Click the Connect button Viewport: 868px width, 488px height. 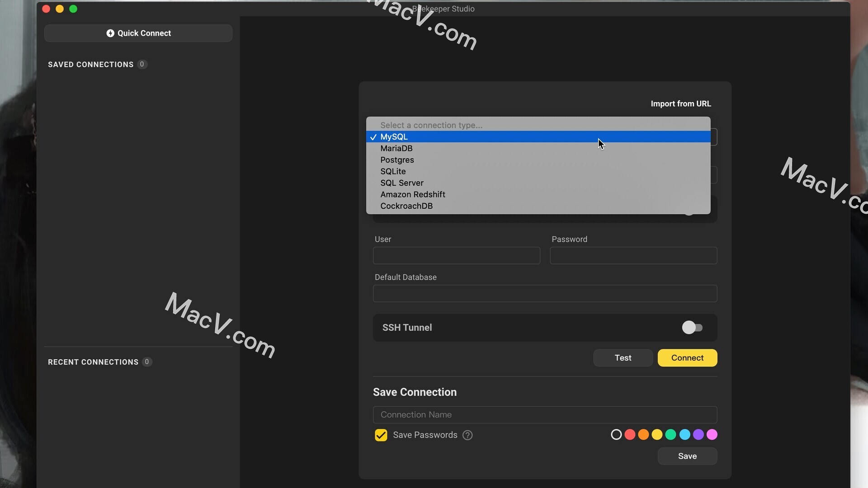[x=687, y=357]
